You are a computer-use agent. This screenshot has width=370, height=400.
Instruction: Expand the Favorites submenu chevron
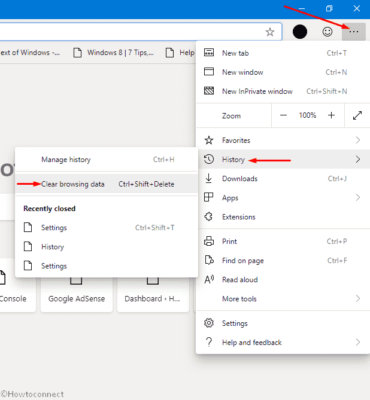tap(358, 140)
